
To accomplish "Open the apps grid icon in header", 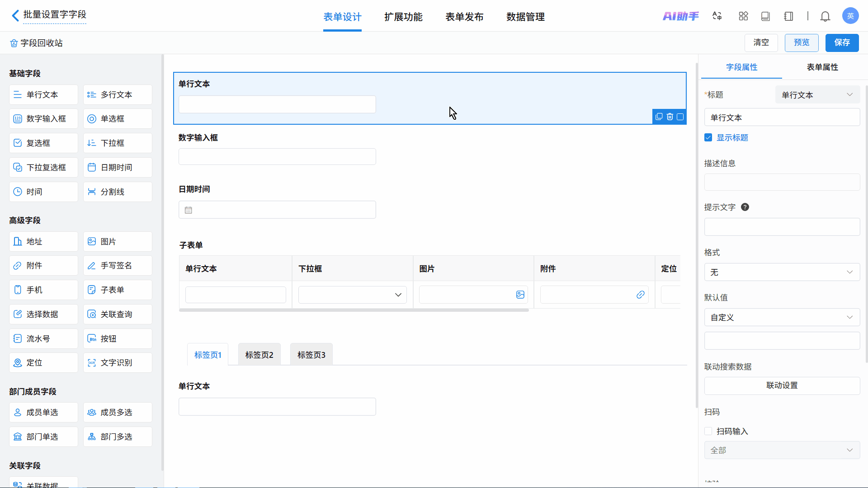I will [743, 16].
